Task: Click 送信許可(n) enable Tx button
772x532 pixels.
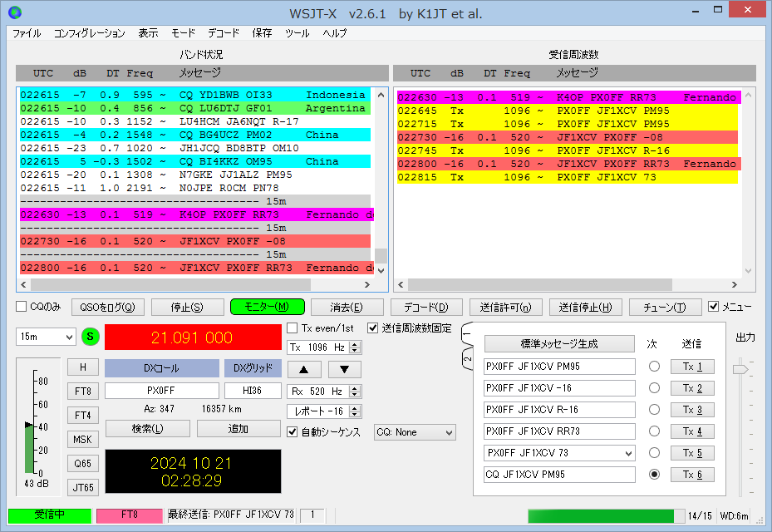Action: (505, 308)
